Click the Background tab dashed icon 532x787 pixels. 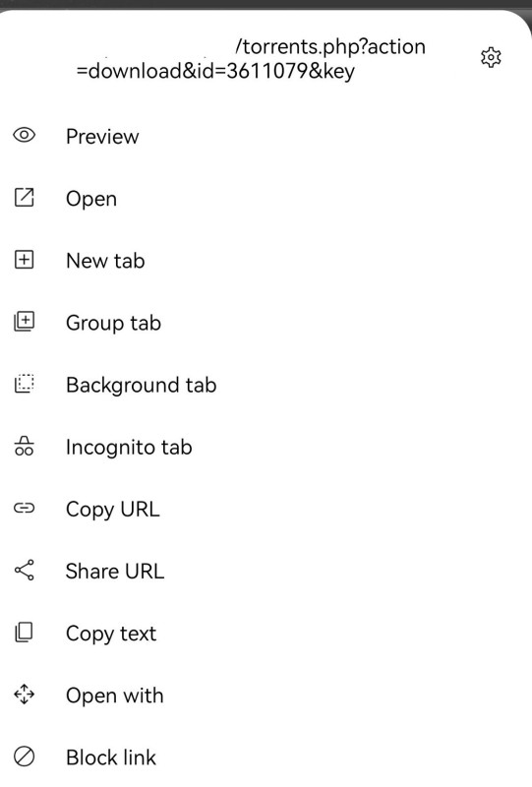pos(24,384)
